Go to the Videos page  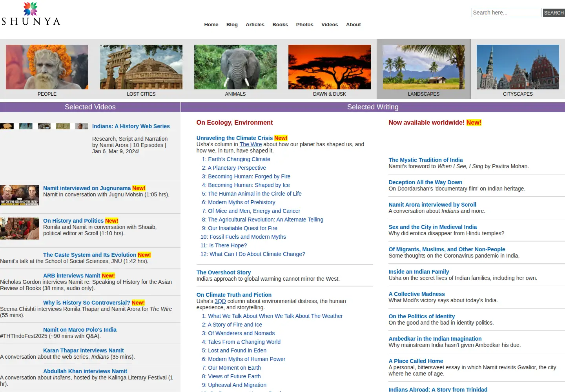pos(330,25)
